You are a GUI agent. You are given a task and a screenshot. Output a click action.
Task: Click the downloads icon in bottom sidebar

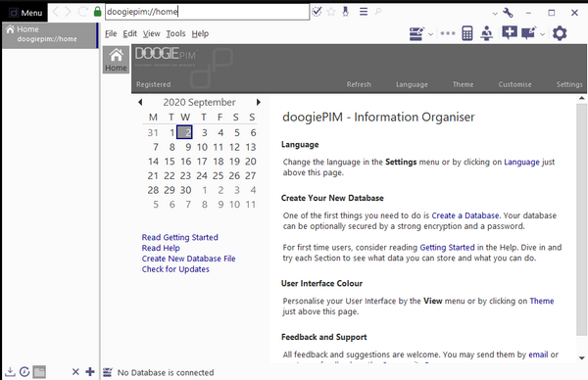(x=10, y=372)
